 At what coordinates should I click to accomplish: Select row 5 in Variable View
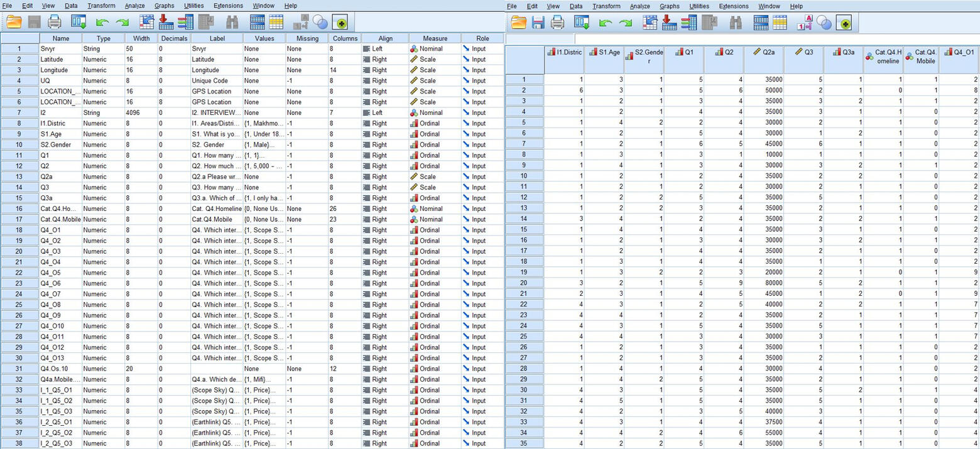tap(19, 91)
